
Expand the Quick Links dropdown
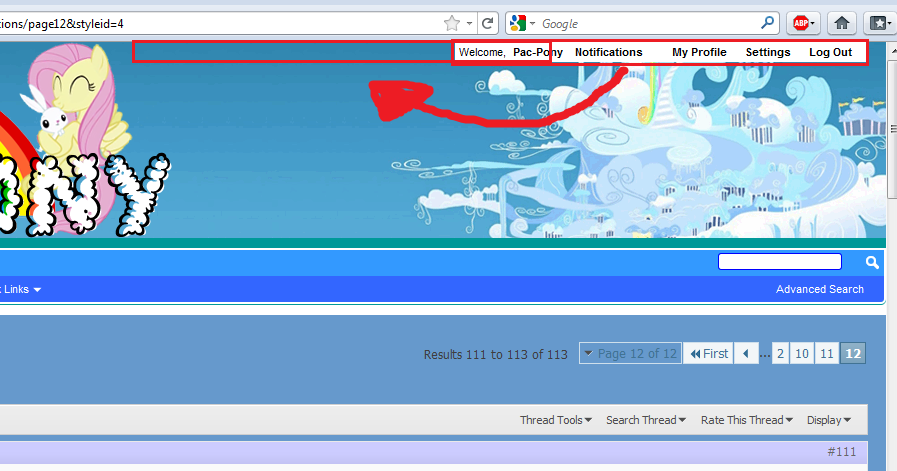(21, 290)
